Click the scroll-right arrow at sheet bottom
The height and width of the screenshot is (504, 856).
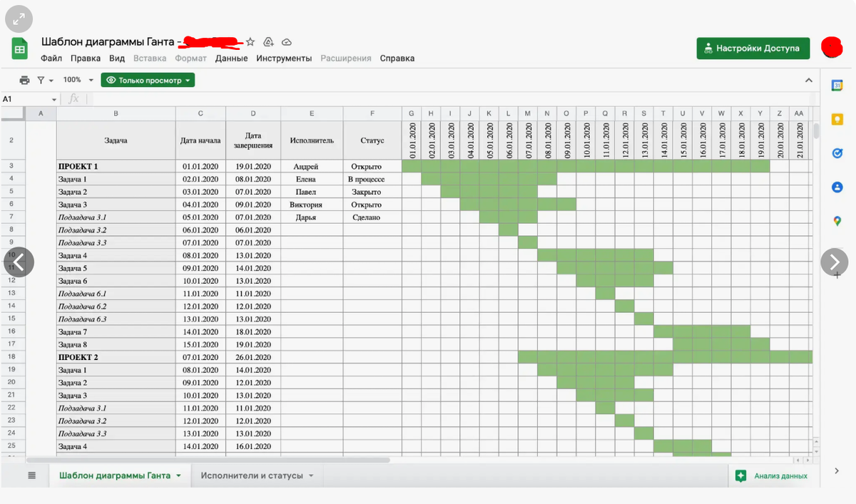pyautogui.click(x=807, y=460)
